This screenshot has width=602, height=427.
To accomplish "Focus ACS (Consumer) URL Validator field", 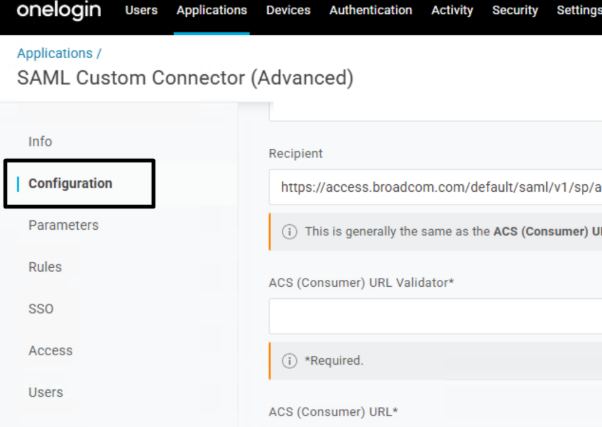I will (435, 316).
